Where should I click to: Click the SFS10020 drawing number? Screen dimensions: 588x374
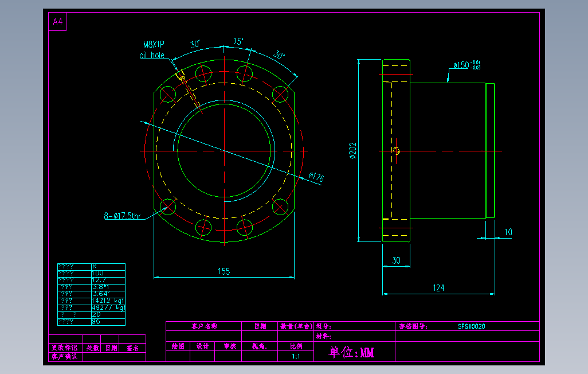472,326
